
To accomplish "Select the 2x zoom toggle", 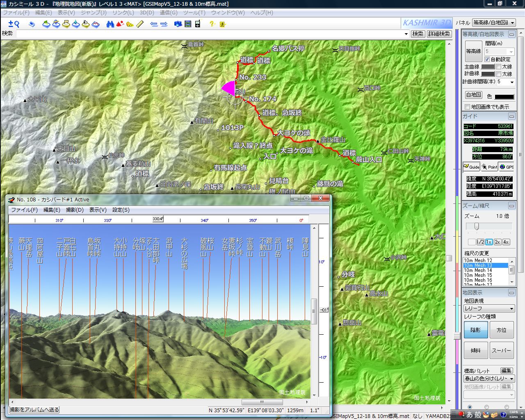I will click(x=497, y=242).
